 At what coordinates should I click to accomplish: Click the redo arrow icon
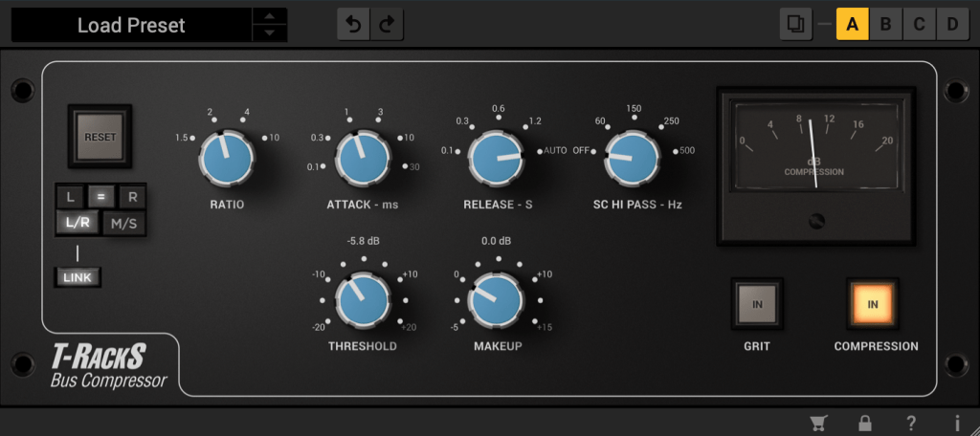coord(386,25)
